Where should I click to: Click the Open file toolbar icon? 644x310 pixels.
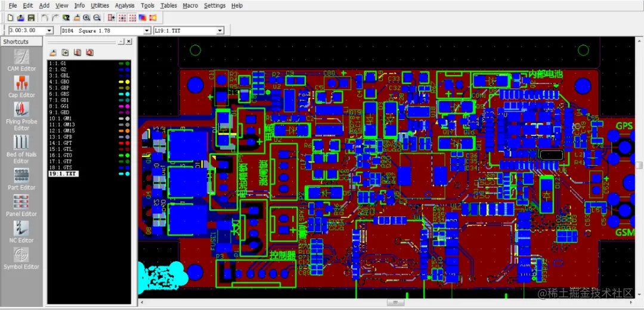pyautogui.click(x=20, y=18)
